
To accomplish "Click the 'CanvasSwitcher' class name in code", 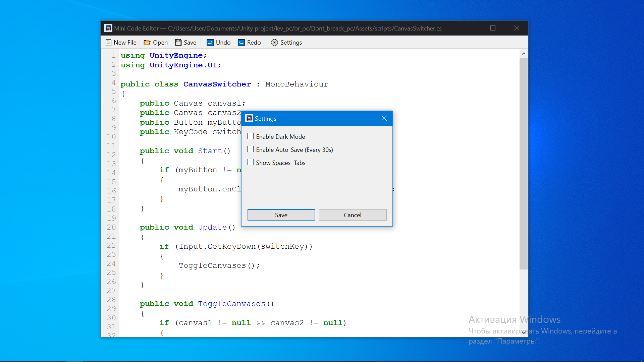I will tap(217, 84).
